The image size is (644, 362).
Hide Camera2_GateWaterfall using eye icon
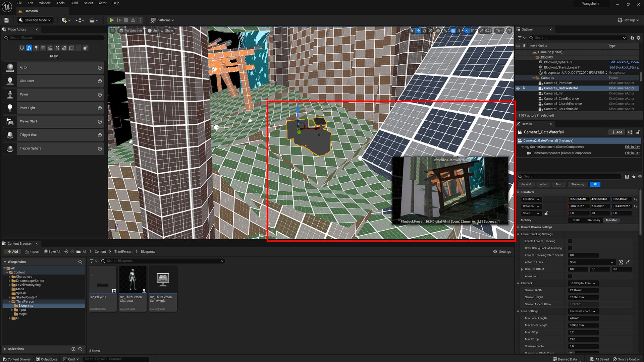coord(518,88)
